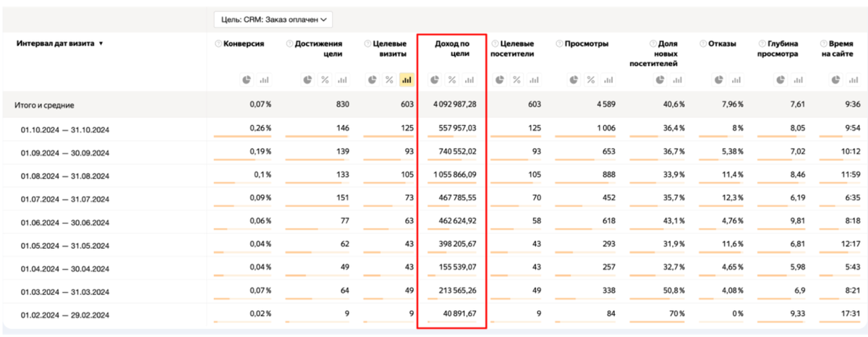Select row 01.02.2024 — 29.02.2024
This screenshot has height=337, width=868.
(x=65, y=315)
